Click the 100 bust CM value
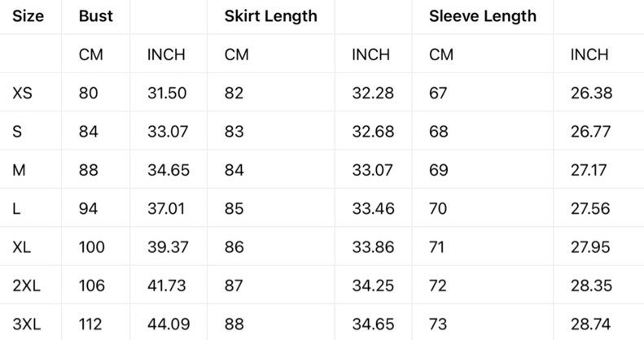644x340 pixels. point(92,248)
